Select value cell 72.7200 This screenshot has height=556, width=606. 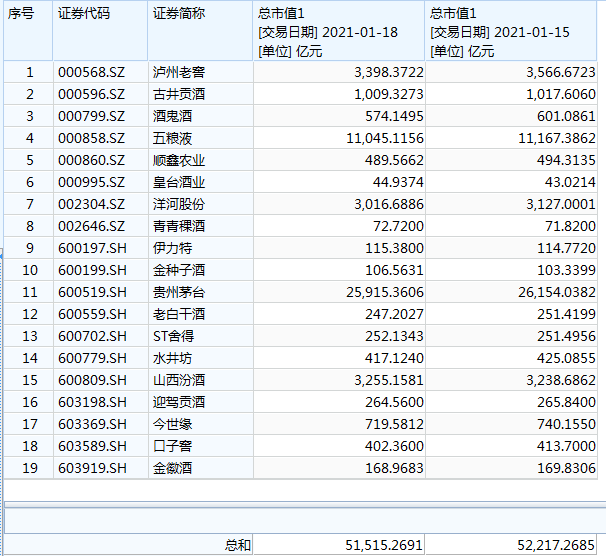click(x=339, y=226)
